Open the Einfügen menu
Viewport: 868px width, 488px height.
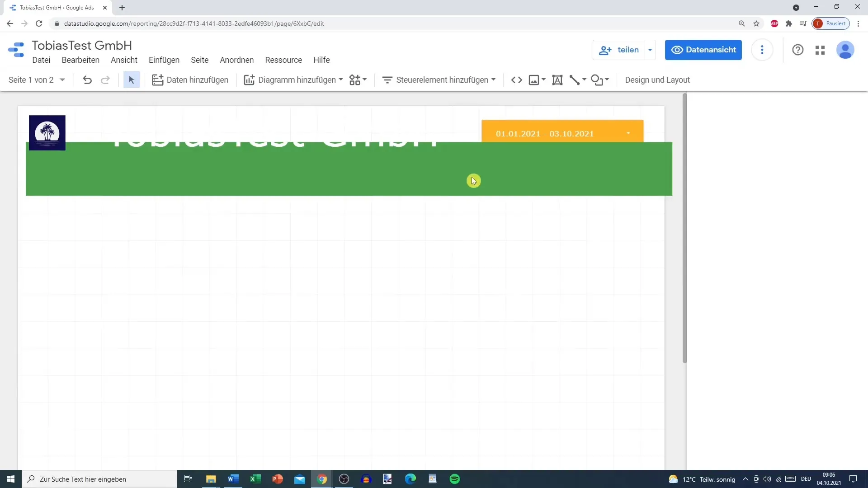click(x=164, y=60)
